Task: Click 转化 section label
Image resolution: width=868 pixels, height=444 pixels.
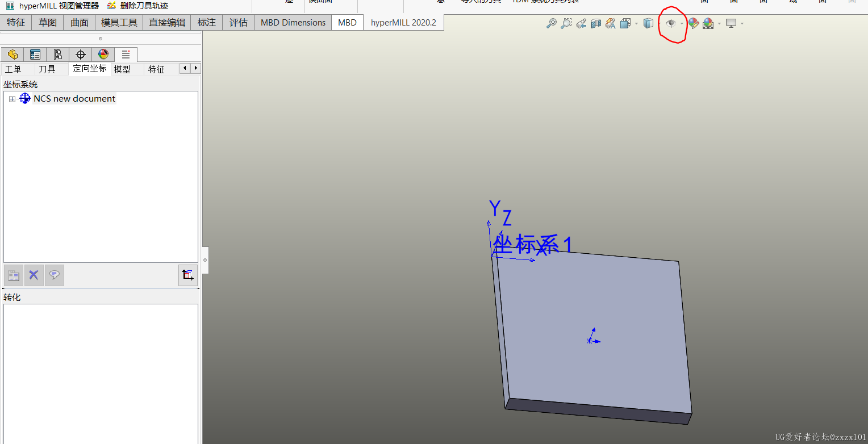Action: pyautogui.click(x=12, y=298)
